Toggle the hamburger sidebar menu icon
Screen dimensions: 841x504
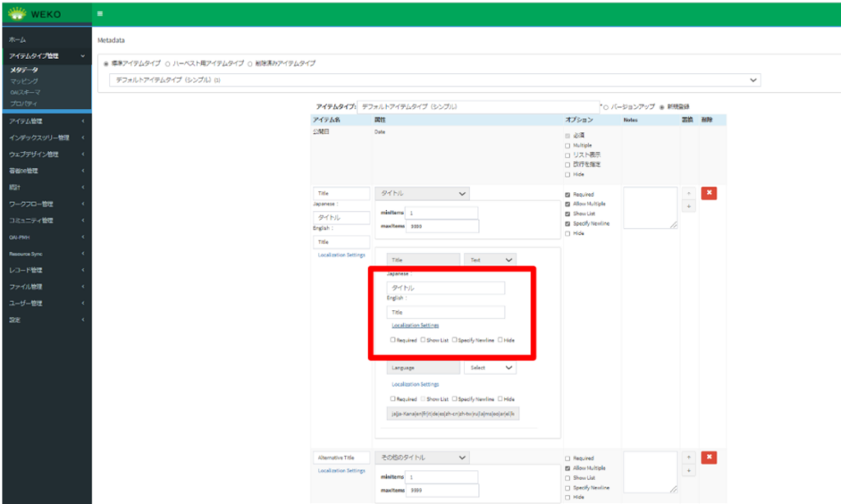coord(99,13)
